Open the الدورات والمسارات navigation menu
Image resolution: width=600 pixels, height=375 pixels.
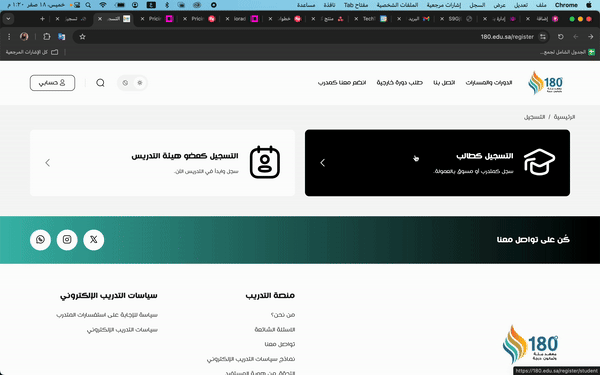(x=489, y=83)
